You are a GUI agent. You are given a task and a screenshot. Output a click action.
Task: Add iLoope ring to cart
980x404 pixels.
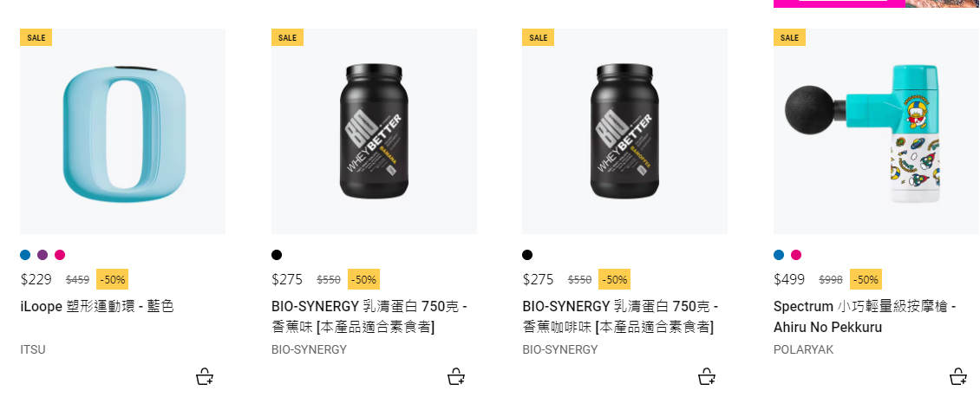point(205,376)
